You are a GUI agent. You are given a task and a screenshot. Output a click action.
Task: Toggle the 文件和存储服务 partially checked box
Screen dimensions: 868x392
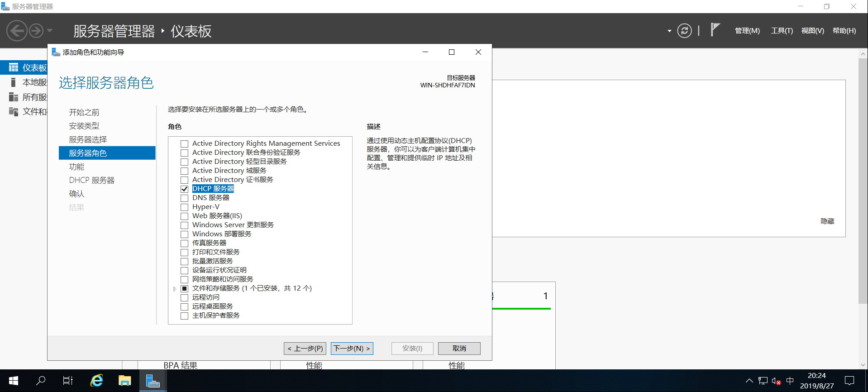click(184, 288)
